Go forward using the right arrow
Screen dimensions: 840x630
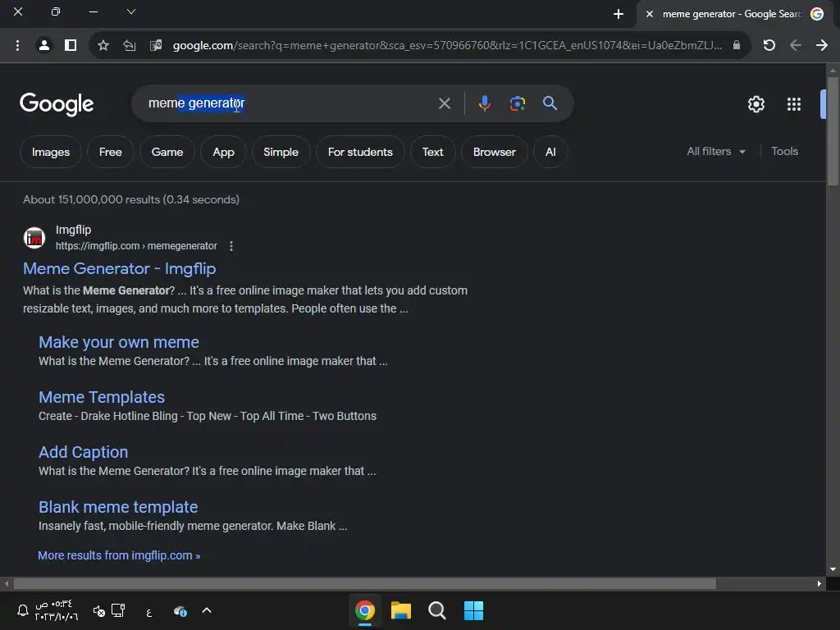click(x=822, y=46)
